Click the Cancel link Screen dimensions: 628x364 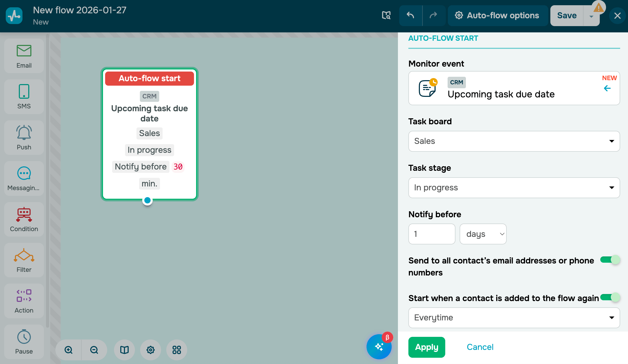click(x=480, y=347)
